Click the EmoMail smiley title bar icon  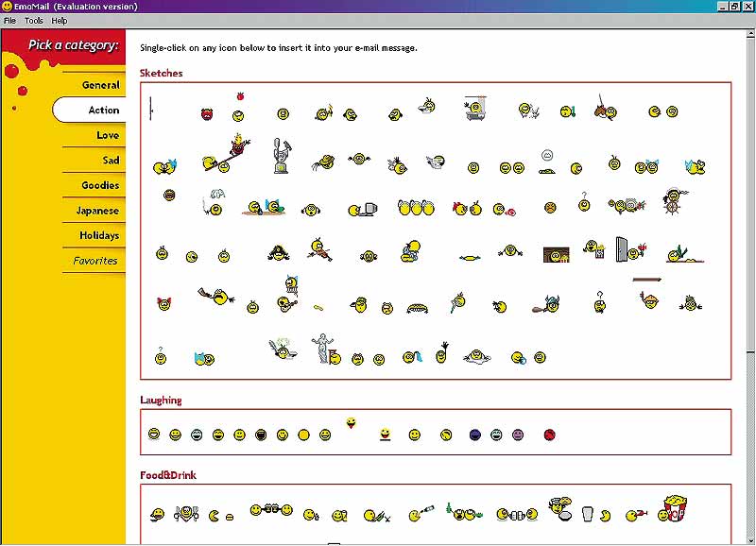[x=7, y=7]
